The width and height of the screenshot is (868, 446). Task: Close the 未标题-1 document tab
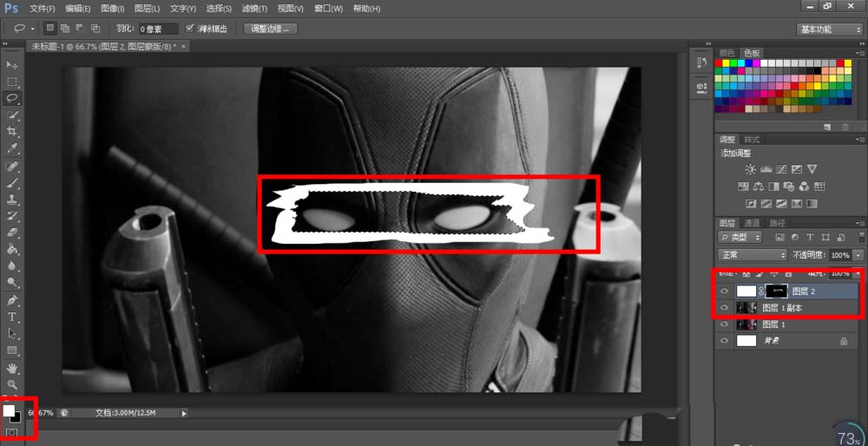[184, 47]
